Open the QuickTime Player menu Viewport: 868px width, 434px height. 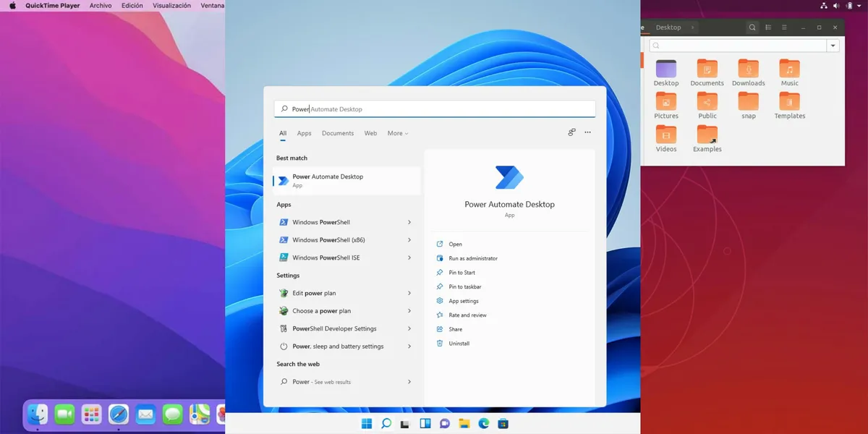pos(53,6)
